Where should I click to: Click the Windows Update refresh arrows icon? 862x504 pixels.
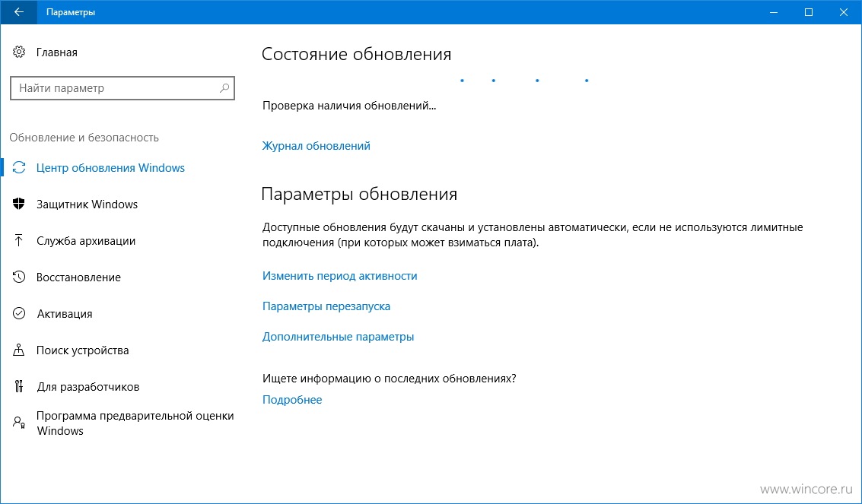pos(19,167)
